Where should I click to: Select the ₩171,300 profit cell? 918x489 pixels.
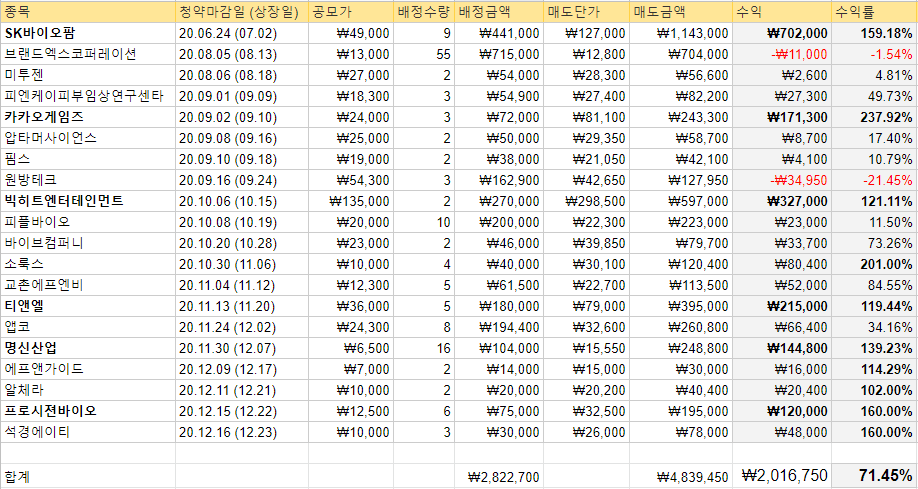click(782, 117)
